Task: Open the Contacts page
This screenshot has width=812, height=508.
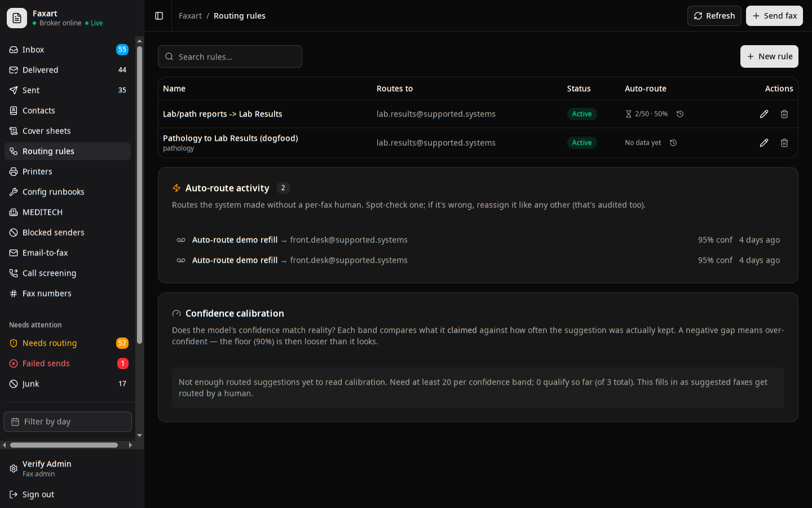Action: (68, 111)
